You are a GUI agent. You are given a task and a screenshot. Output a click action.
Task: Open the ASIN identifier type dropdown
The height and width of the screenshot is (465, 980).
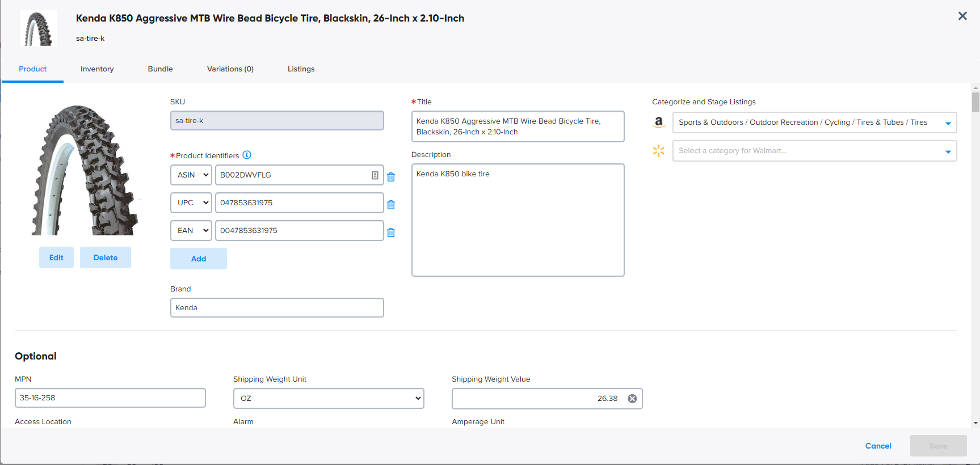click(x=191, y=175)
